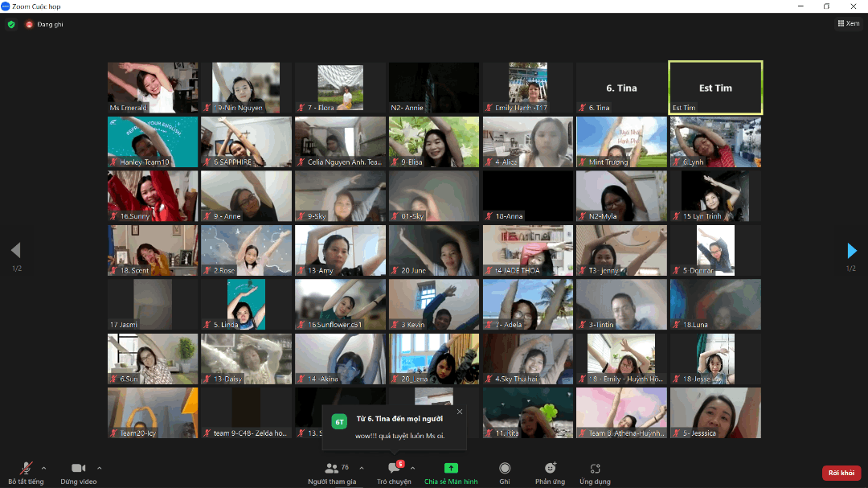Stop camera using Dừng video button
Image resolution: width=868 pixels, height=488 pixels.
(x=78, y=469)
